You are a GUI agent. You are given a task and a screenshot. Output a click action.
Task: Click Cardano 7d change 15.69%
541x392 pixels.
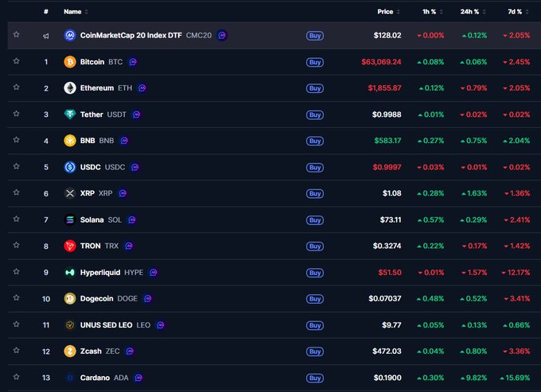pos(515,378)
